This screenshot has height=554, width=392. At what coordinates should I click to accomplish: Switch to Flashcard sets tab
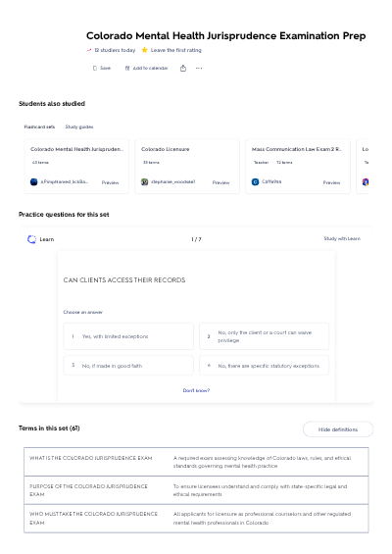click(39, 126)
